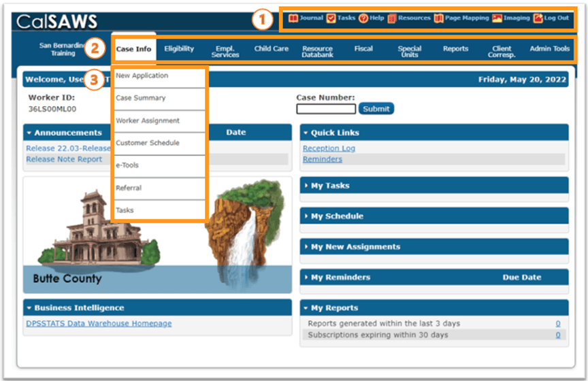Switch to the Eligibility tab
The image size is (588, 381).
[179, 49]
